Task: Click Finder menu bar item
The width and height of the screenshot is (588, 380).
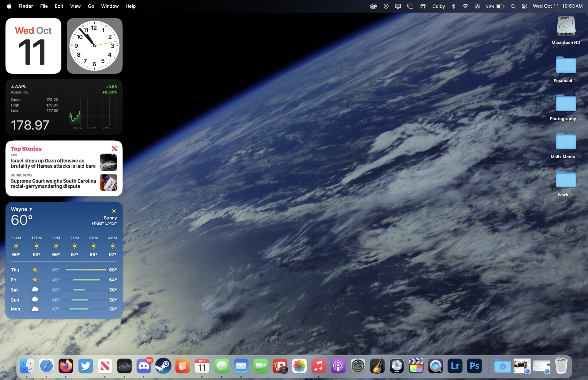Action: (x=26, y=6)
